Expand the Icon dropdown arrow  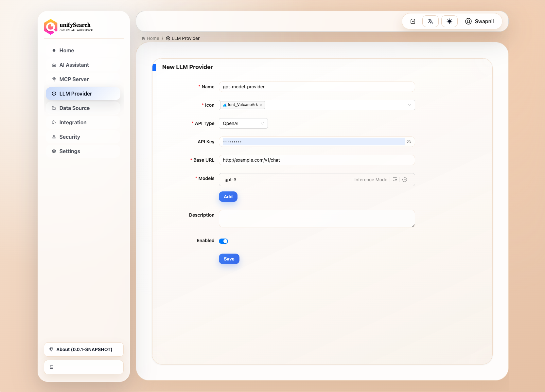click(409, 105)
